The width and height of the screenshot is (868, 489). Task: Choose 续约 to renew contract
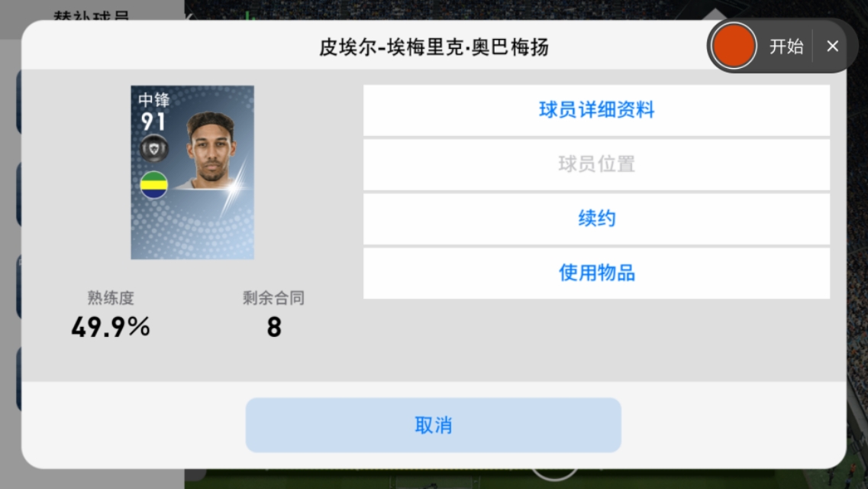pyautogui.click(x=596, y=219)
